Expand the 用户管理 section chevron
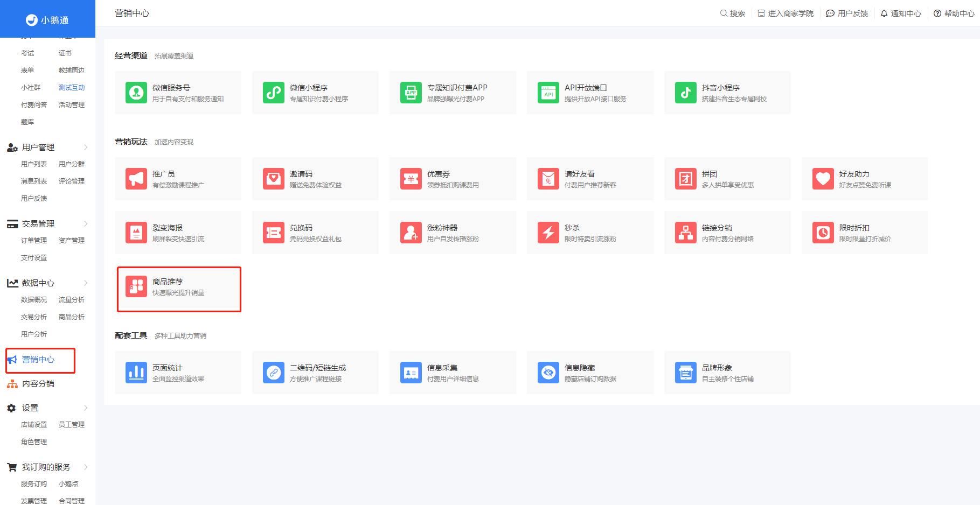980x505 pixels. [x=86, y=148]
